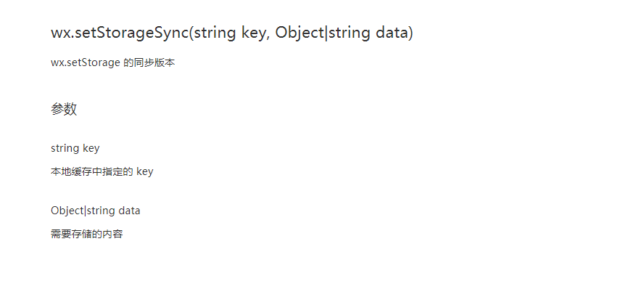Click 'string' in the parameter heading under 参数
This screenshot has height=305, width=644.
pos(65,148)
